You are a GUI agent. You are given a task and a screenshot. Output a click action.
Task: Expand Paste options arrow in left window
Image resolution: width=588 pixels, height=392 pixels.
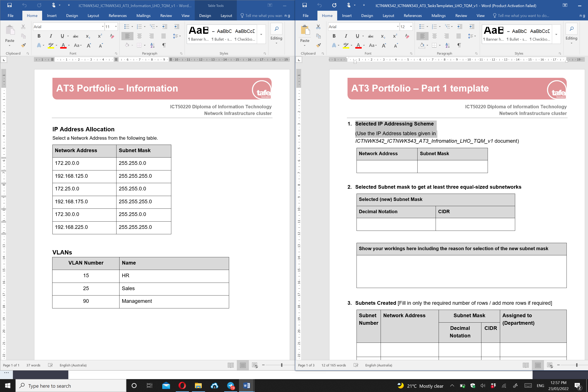pyautogui.click(x=9, y=46)
